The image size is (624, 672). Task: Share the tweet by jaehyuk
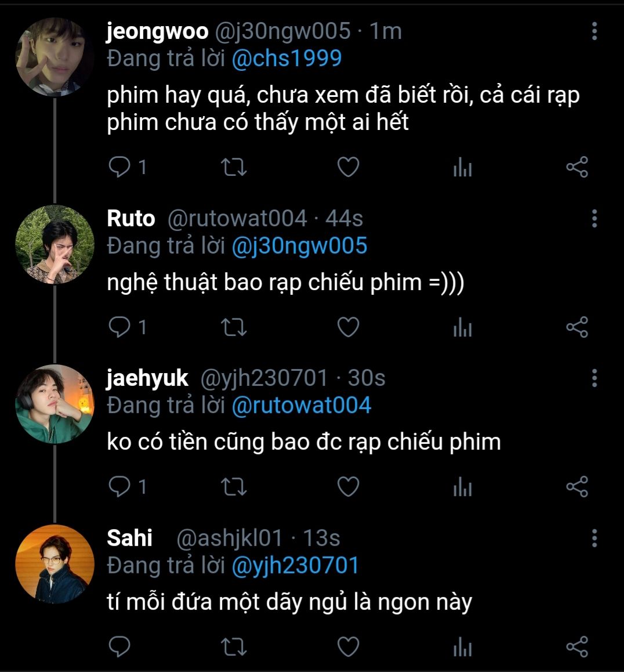click(x=576, y=487)
